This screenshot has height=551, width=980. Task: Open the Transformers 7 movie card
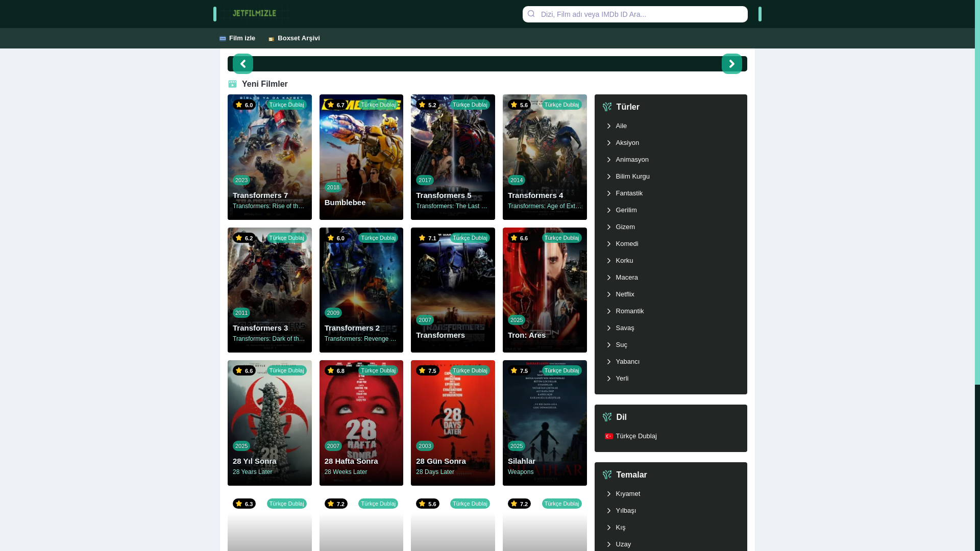click(269, 157)
